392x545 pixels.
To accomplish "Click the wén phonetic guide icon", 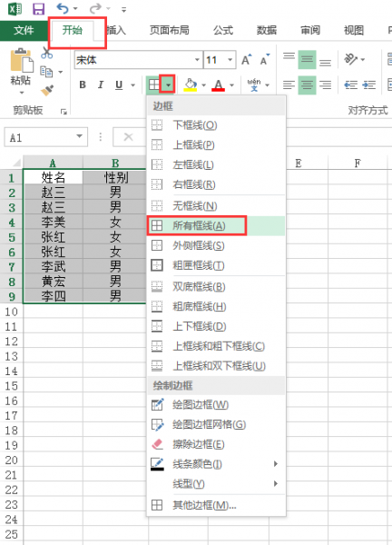I will click(x=254, y=84).
